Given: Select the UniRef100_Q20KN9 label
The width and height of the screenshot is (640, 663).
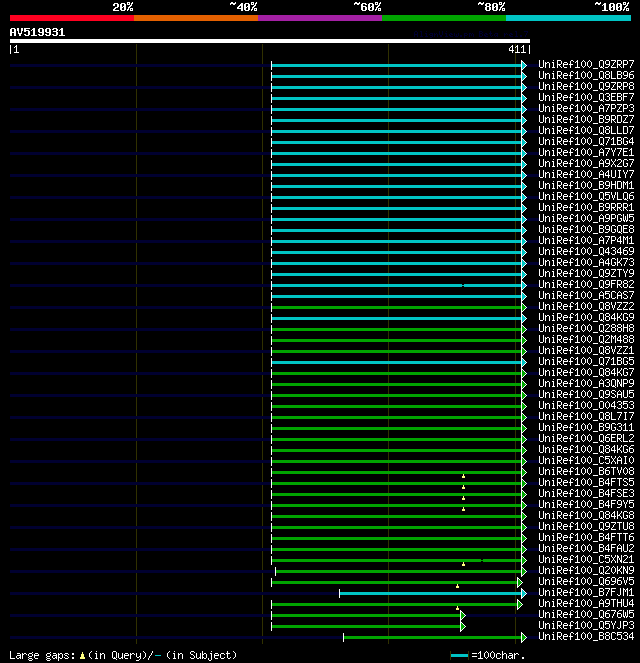Looking at the screenshot, I should click(x=586, y=570).
